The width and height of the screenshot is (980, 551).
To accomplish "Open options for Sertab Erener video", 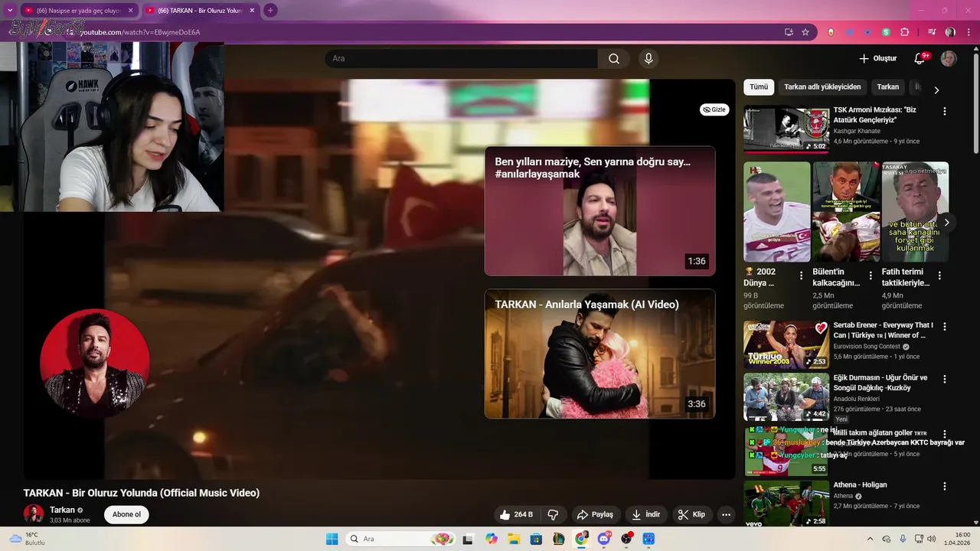I will click(945, 326).
